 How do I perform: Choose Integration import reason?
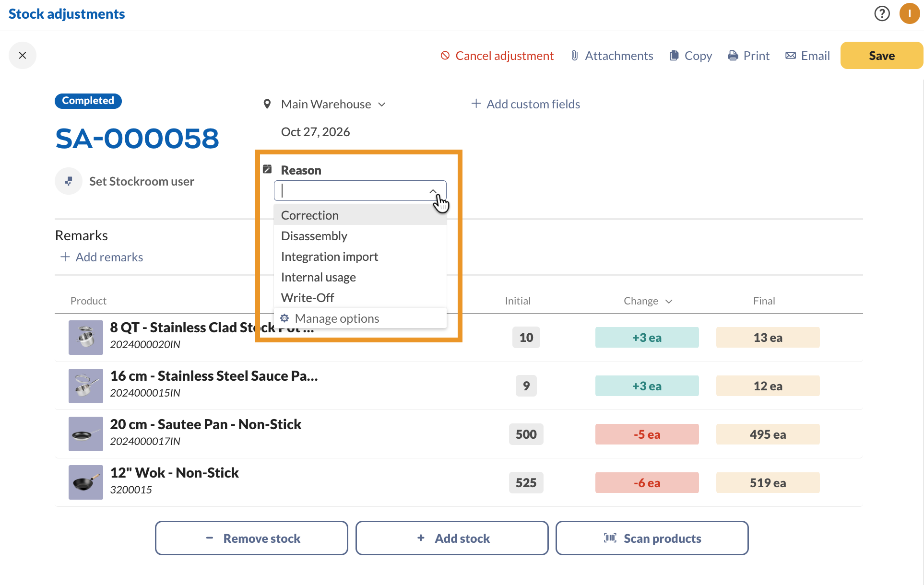[x=360, y=257]
